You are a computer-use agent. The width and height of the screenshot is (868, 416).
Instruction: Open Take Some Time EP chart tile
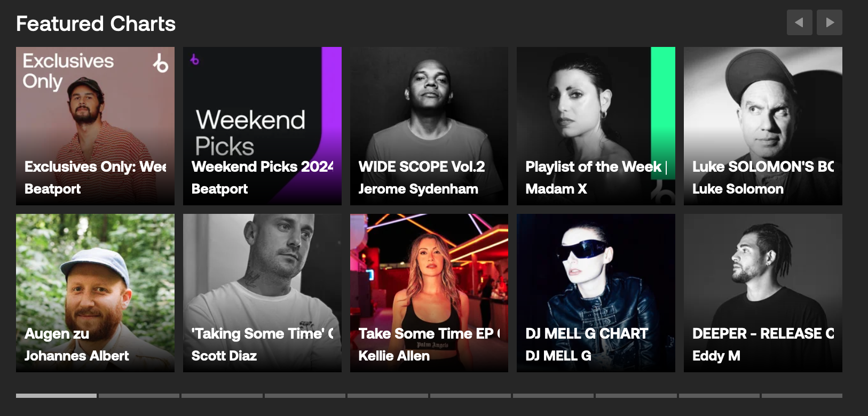[x=429, y=293]
